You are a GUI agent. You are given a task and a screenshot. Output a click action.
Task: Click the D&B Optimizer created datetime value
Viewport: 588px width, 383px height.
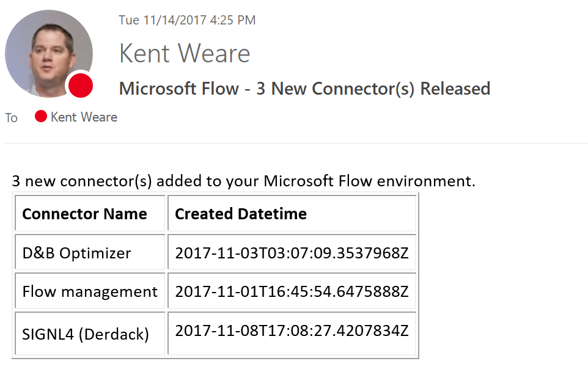pyautogui.click(x=292, y=253)
